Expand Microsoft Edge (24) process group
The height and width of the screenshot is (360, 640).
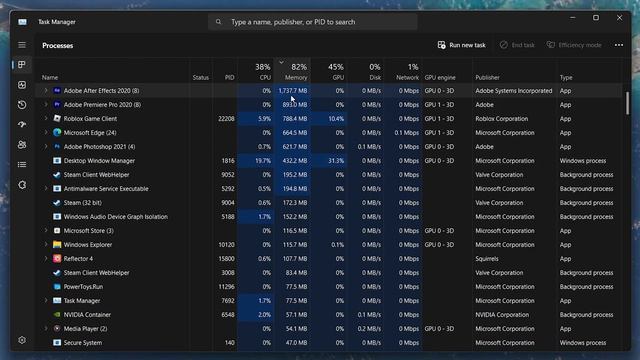[46, 133]
